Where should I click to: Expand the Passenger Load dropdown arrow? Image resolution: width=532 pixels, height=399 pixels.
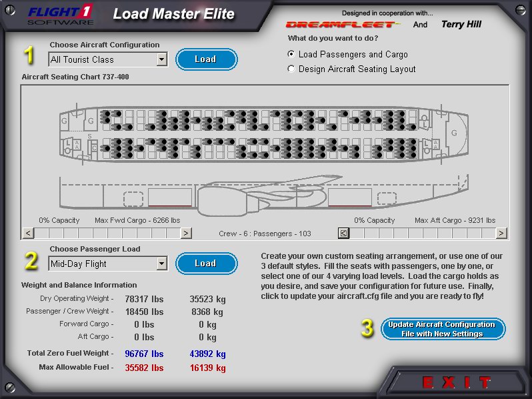tap(161, 264)
